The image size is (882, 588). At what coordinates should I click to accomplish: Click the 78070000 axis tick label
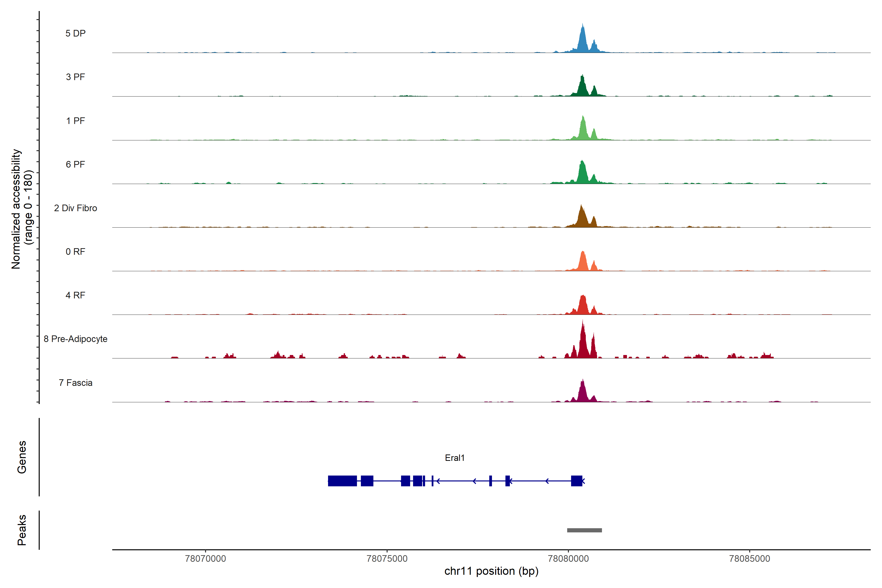[206, 559]
